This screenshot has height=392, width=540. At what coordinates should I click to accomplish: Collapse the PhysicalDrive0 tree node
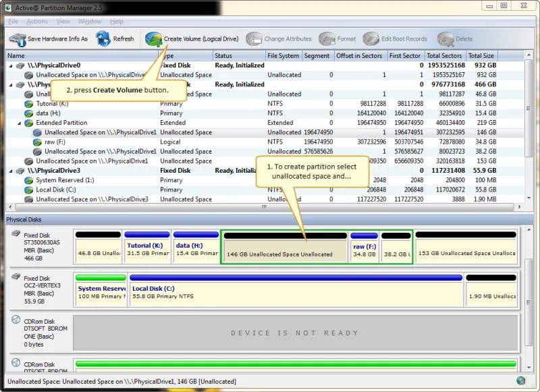pos(10,65)
